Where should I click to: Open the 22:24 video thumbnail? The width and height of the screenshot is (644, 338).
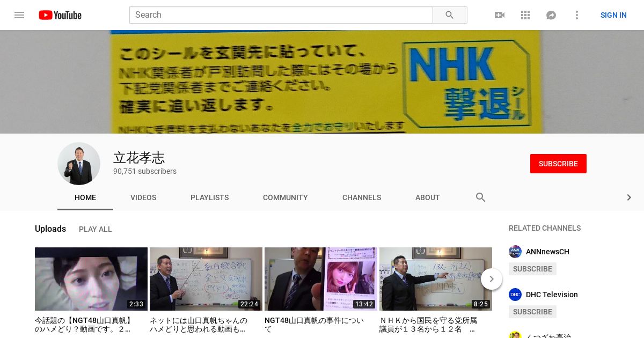click(x=206, y=279)
